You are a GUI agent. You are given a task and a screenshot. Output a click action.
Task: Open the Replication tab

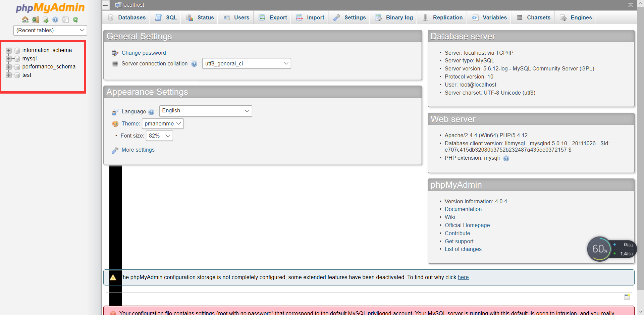point(442,17)
